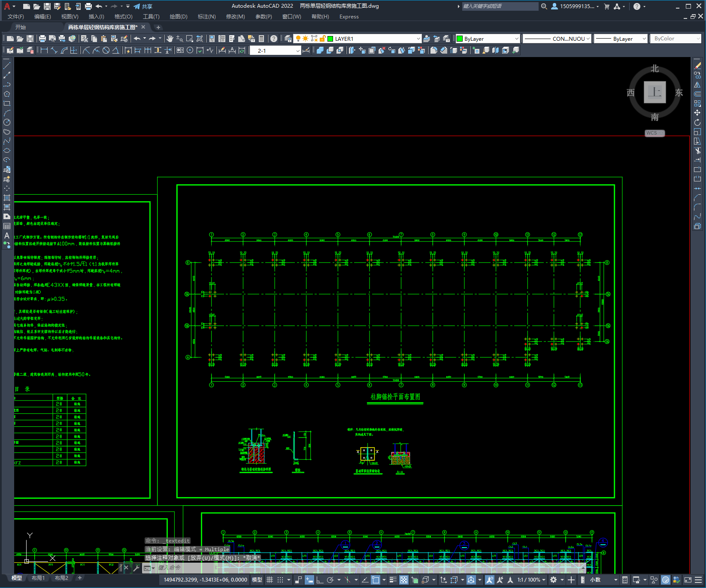Toggle grid display in status bar
The height and width of the screenshot is (588, 706).
270,580
